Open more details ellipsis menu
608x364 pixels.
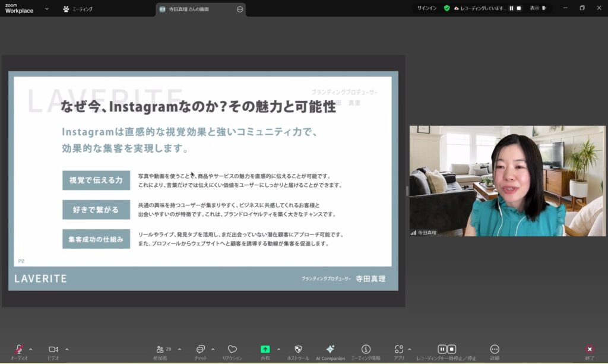tap(495, 349)
